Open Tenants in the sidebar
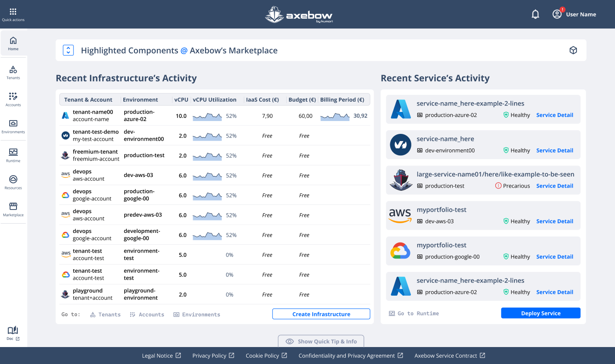 click(x=13, y=72)
